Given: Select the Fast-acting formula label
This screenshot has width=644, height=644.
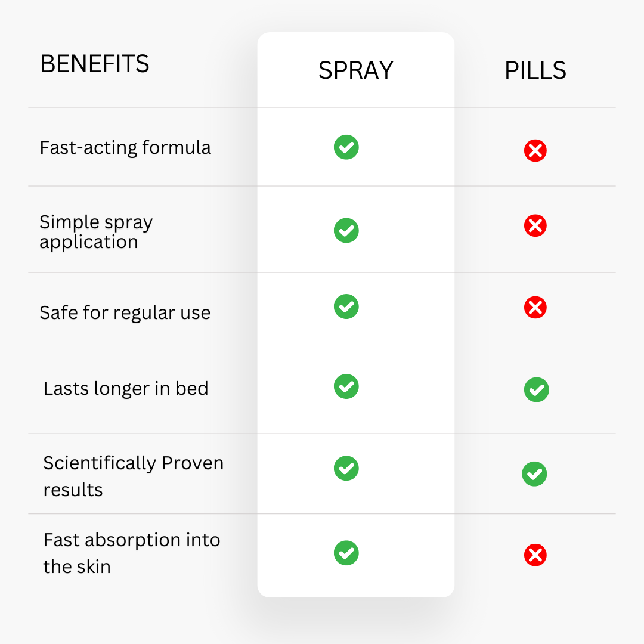Looking at the screenshot, I should 125,147.
